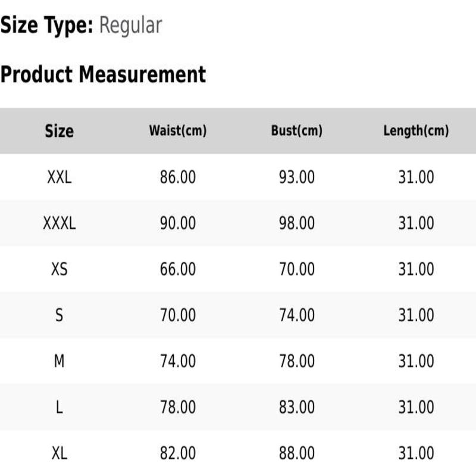Select the XXXL size row label
This screenshot has height=476, width=476.
click(59, 224)
